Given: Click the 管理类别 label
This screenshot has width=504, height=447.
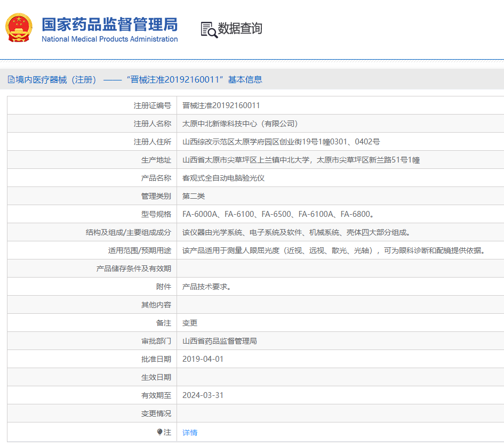Looking at the screenshot, I should click(156, 196).
